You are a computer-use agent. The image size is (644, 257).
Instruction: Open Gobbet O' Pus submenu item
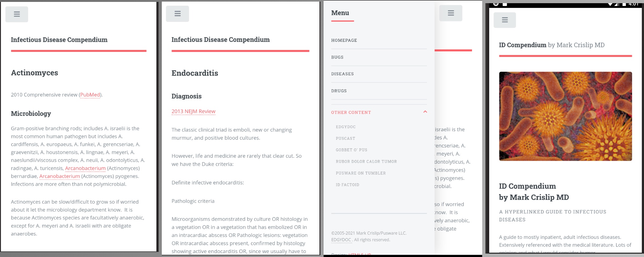pos(352,150)
